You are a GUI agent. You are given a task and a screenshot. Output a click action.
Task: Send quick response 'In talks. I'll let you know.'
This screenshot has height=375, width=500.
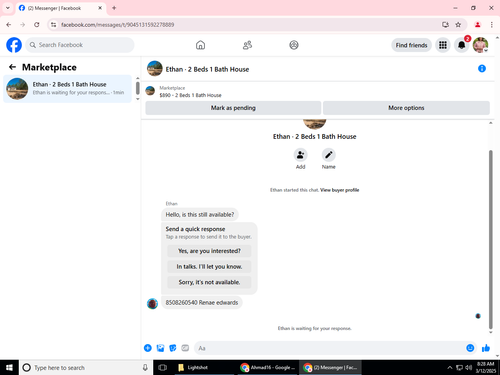point(209,266)
